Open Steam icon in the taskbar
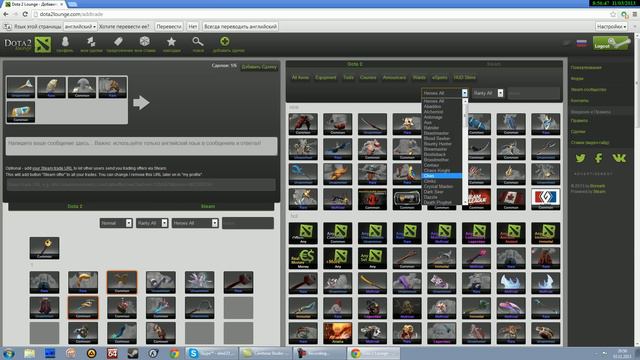 (133, 353)
